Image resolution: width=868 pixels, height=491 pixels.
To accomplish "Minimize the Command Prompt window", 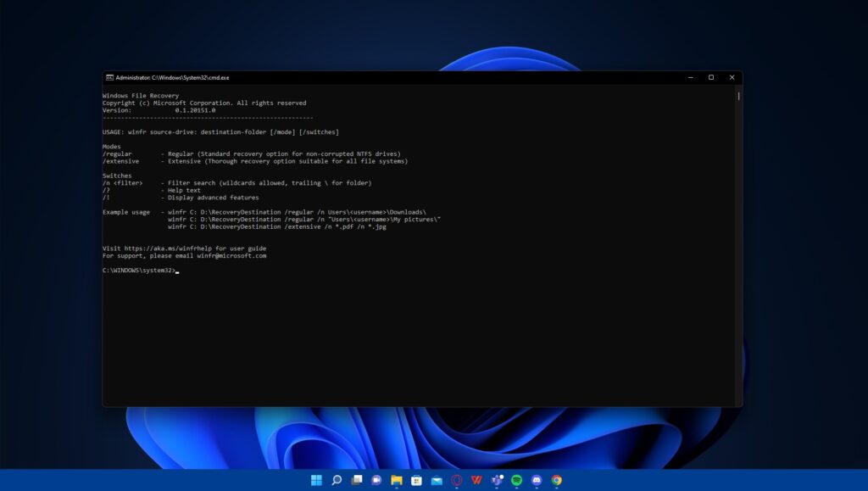I will click(690, 77).
